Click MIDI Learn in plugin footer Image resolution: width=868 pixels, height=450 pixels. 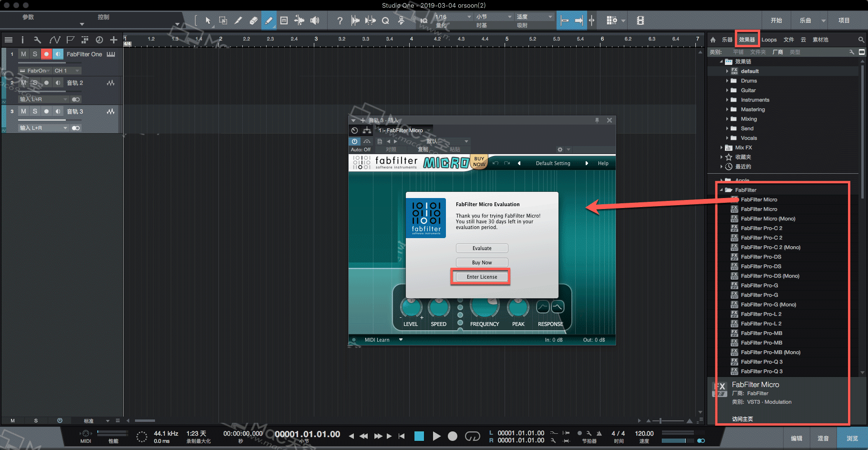[377, 340]
